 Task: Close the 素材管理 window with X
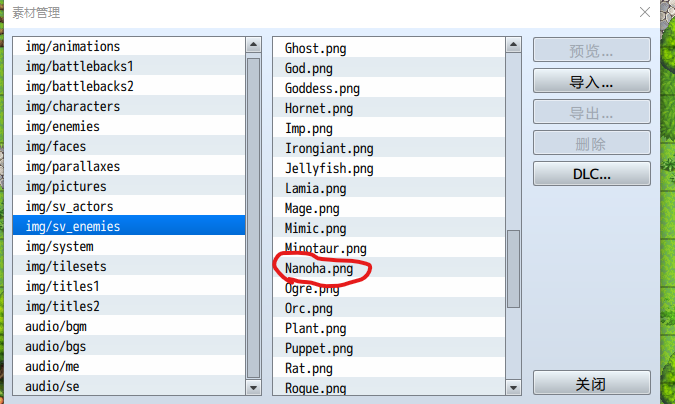coord(644,12)
